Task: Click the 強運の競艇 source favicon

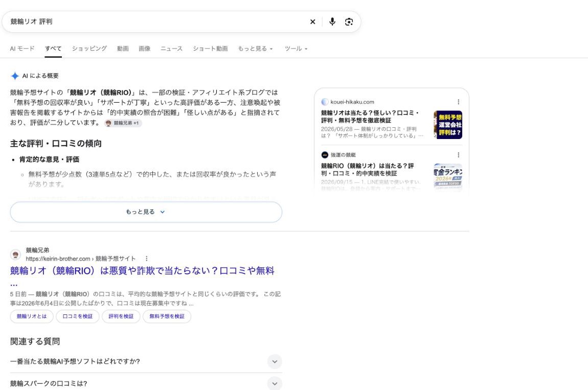Action: (x=325, y=155)
